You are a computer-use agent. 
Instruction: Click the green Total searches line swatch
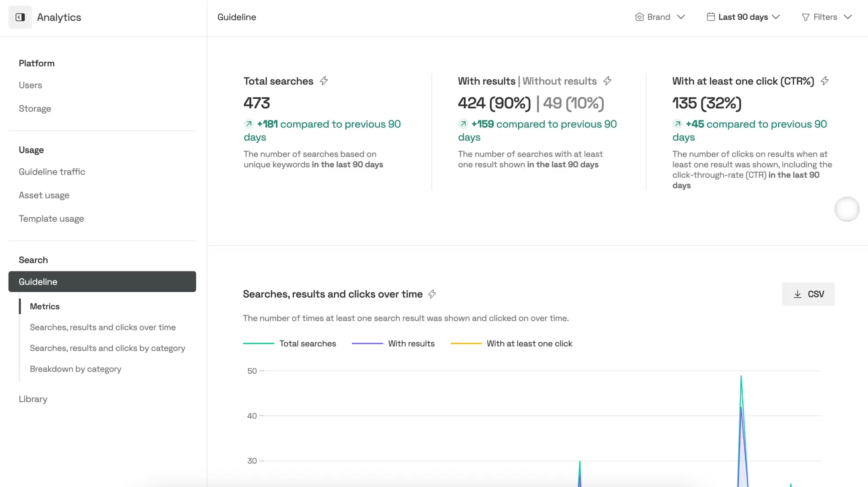[x=259, y=344]
